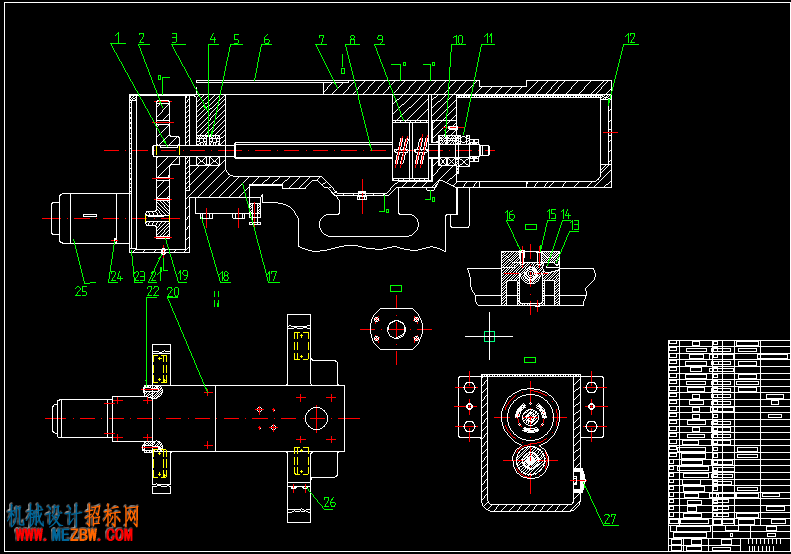Click the 机械设计招标网 watermark text

pos(73,515)
